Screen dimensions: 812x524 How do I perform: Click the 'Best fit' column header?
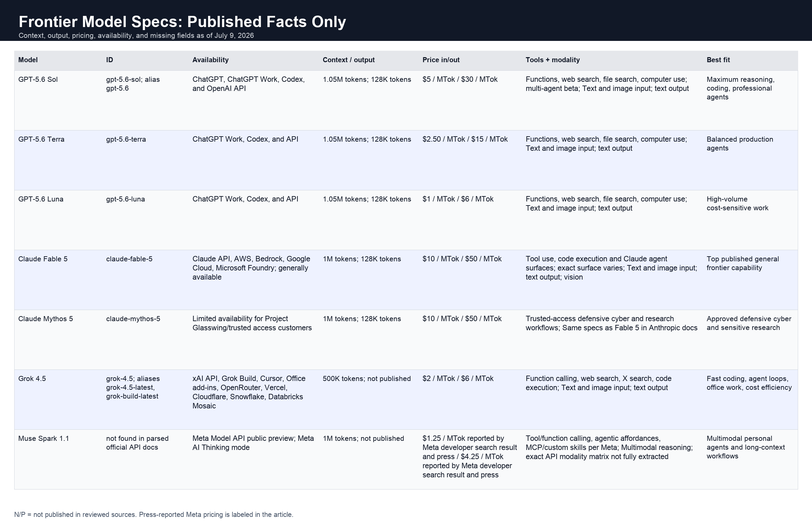[x=718, y=60]
